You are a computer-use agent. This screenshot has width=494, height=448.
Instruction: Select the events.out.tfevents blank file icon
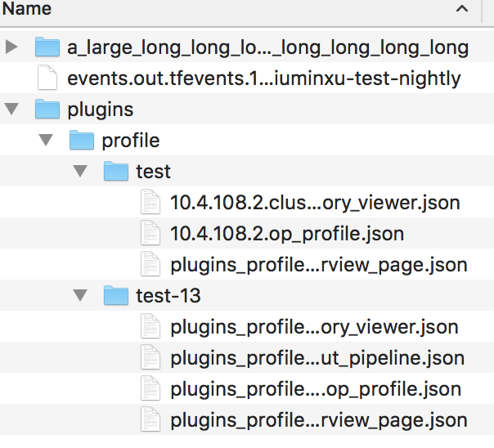pos(47,78)
